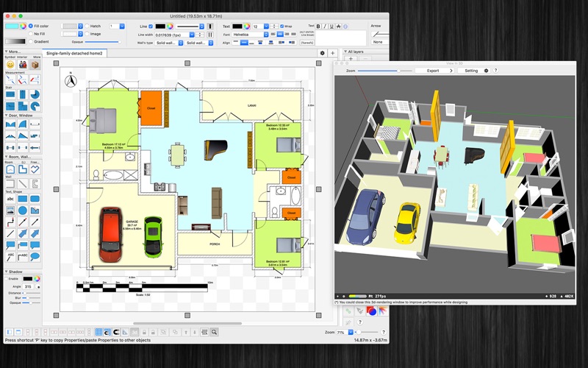Select the No Fill radio button
Image resolution: width=588 pixels, height=368 pixels.
(x=31, y=34)
